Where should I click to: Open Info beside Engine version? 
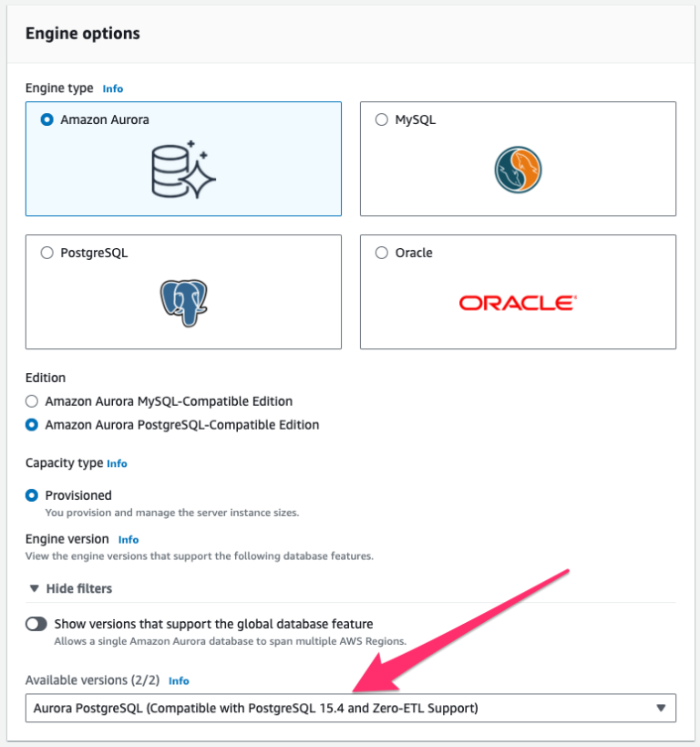(128, 539)
